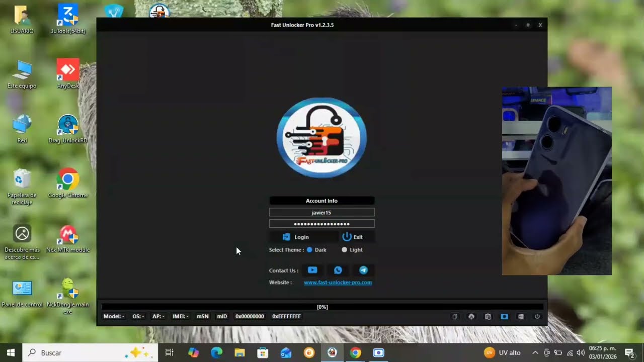This screenshot has height=362, width=644.
Task: Click the cloud upload icon in status bar
Action: pyautogui.click(x=471, y=317)
